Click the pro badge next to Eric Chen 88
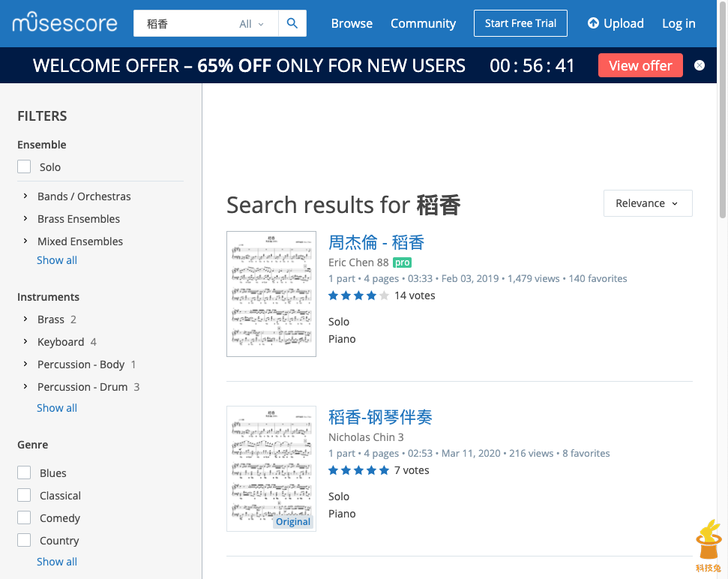 click(x=402, y=262)
